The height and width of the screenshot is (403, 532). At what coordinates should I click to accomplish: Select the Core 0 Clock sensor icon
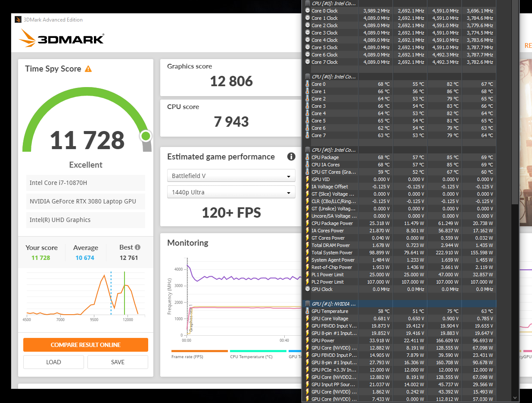tap(307, 11)
